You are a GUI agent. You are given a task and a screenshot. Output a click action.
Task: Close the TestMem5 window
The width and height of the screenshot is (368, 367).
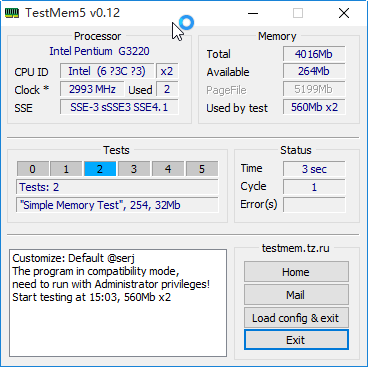[x=344, y=13]
